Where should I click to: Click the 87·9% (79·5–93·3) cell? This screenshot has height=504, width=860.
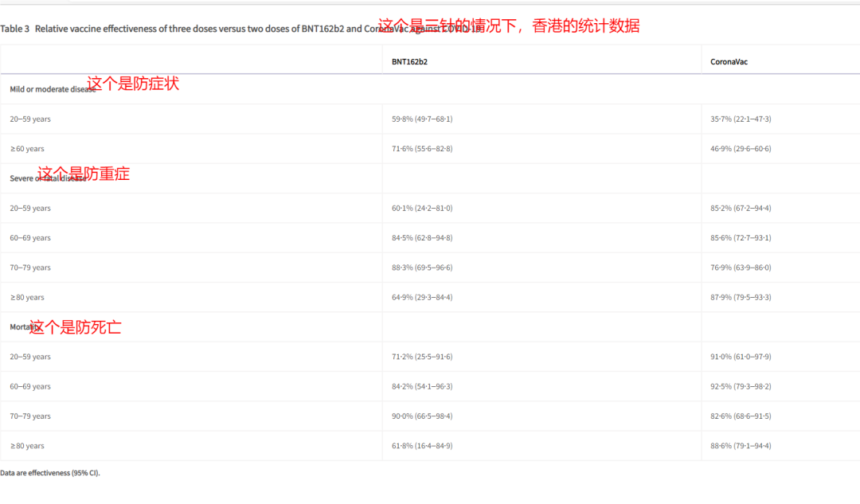[741, 297]
